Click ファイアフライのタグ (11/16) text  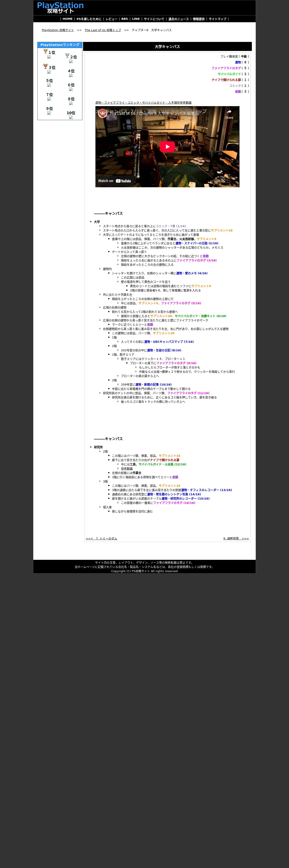point(188,393)
